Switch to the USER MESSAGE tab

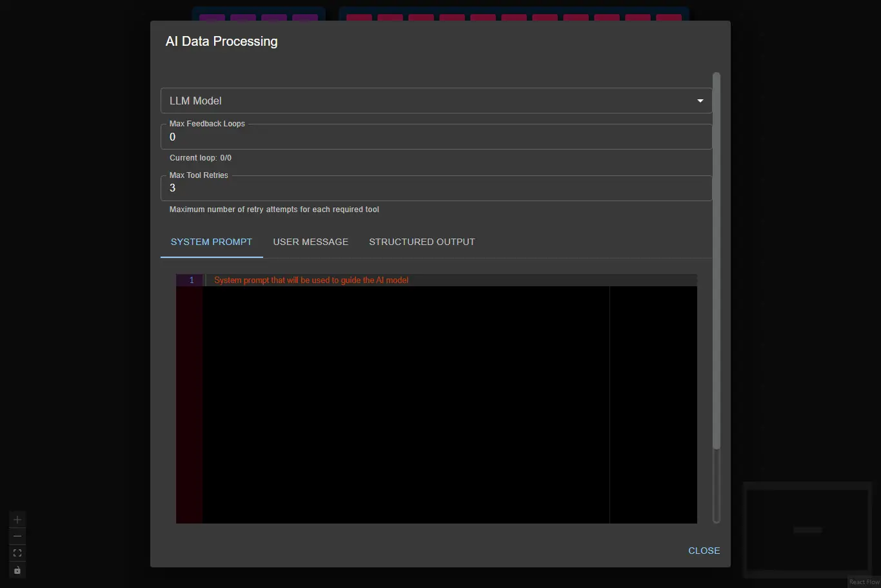311,242
